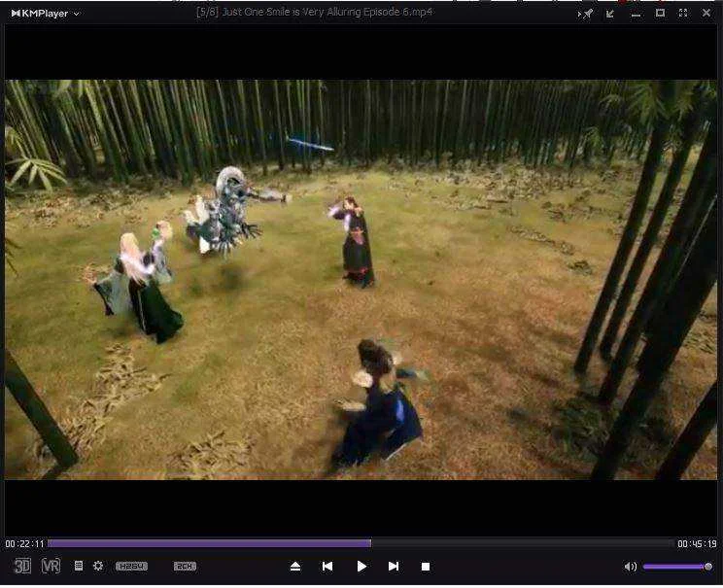Enter fullscreen mode
Screen dimensions: 723x588
pos(683,13)
